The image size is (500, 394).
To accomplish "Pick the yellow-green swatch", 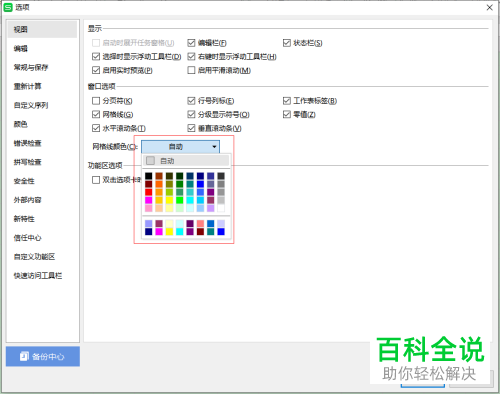I will pyautogui.click(x=169, y=192).
